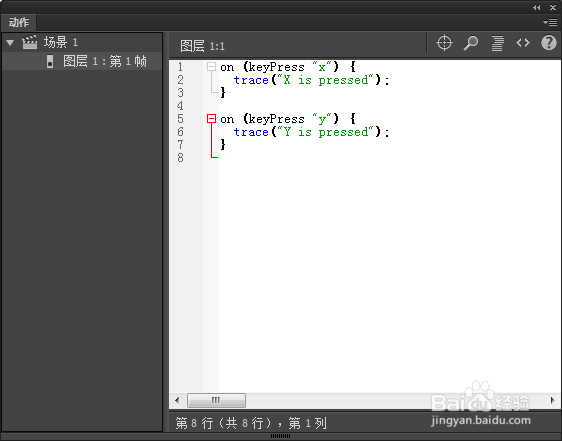The width and height of the screenshot is (562, 441).
Task: Collapse the code fold at line 1
Action: [211, 67]
